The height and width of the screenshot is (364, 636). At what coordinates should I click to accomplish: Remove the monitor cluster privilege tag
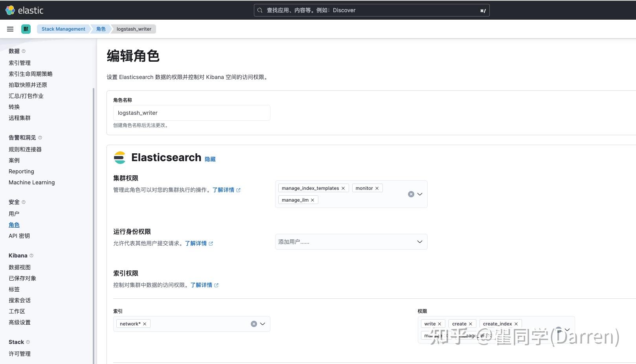tap(377, 188)
